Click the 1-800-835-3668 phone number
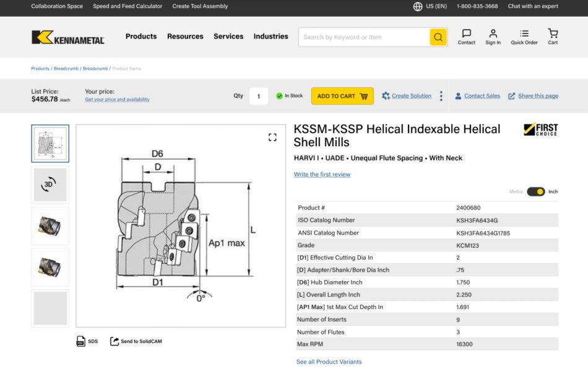Viewport: 588px width, 371px height. [477, 6]
